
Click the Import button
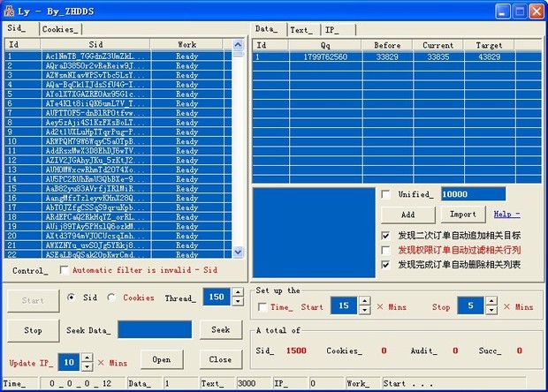click(x=462, y=215)
